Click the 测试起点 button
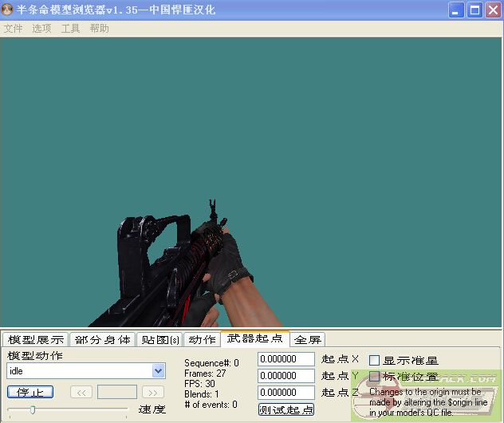Image resolution: width=504 pixels, height=423 pixels. click(286, 409)
